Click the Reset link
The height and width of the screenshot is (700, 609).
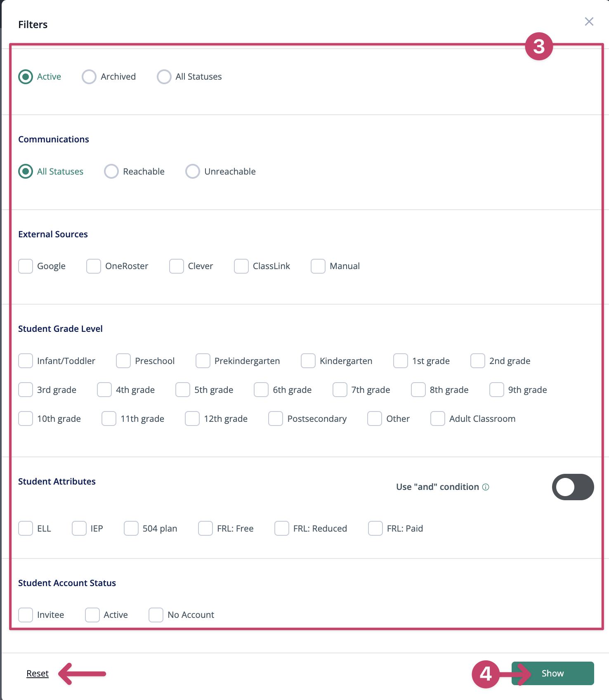click(37, 673)
